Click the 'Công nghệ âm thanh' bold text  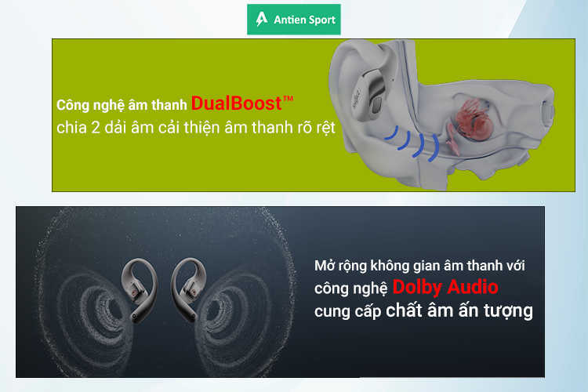tap(122, 105)
